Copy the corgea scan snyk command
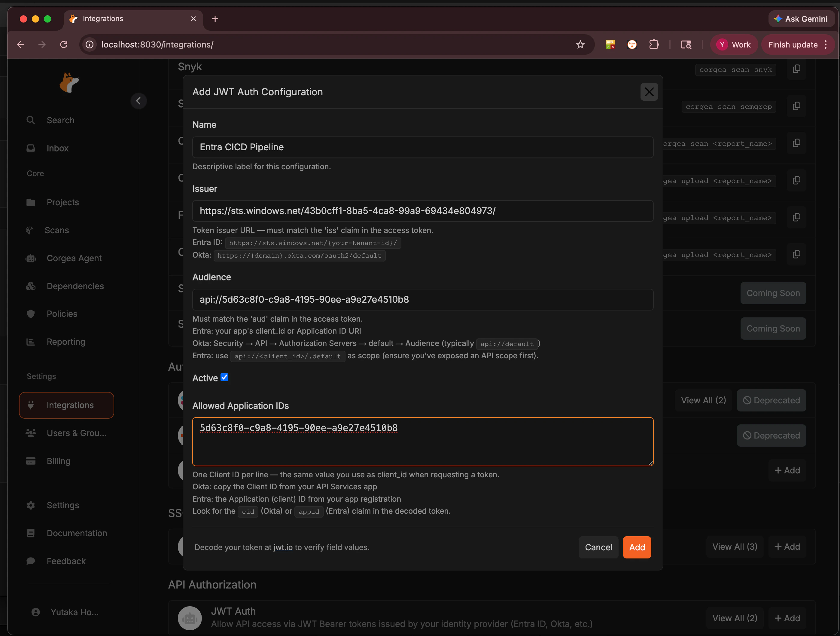 pos(796,69)
